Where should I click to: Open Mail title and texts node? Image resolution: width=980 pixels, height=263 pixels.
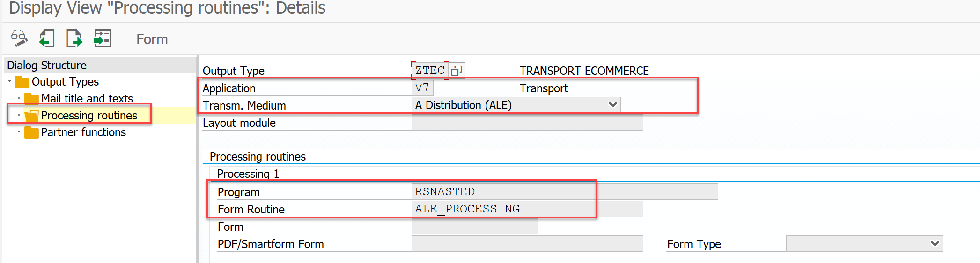click(87, 98)
